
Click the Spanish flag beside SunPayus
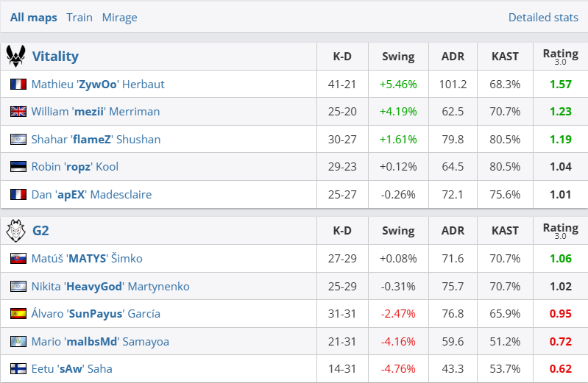(18, 314)
